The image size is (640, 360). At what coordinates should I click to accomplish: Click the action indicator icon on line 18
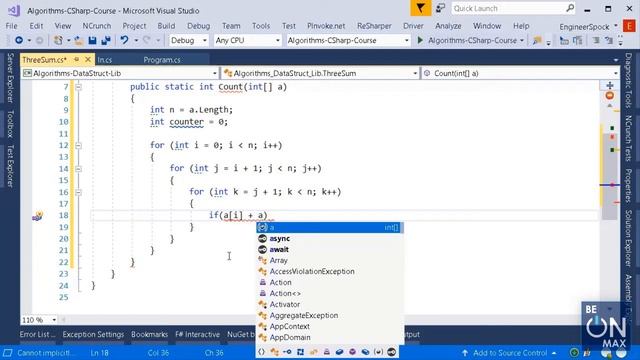(x=38, y=216)
